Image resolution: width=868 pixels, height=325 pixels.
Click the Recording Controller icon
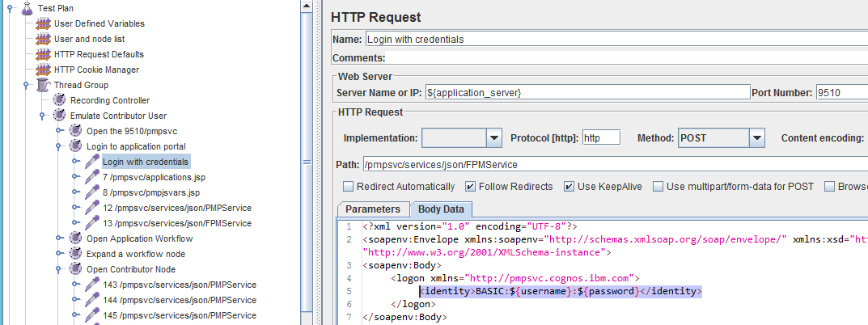pyautogui.click(x=59, y=100)
